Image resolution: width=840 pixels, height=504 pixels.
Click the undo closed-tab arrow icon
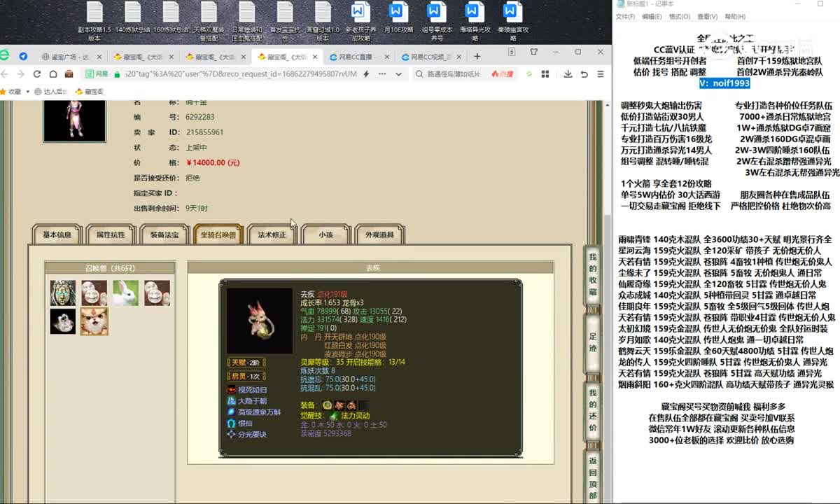tap(584, 74)
